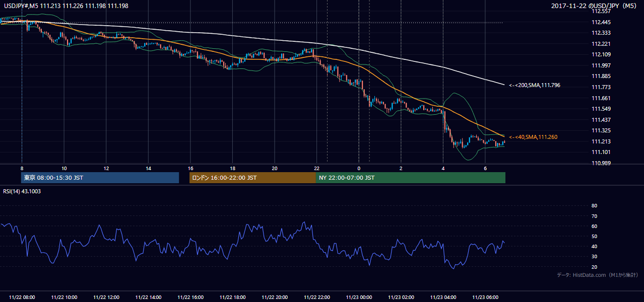
Task: Click the RSI scale level 80
Action: 594,206
